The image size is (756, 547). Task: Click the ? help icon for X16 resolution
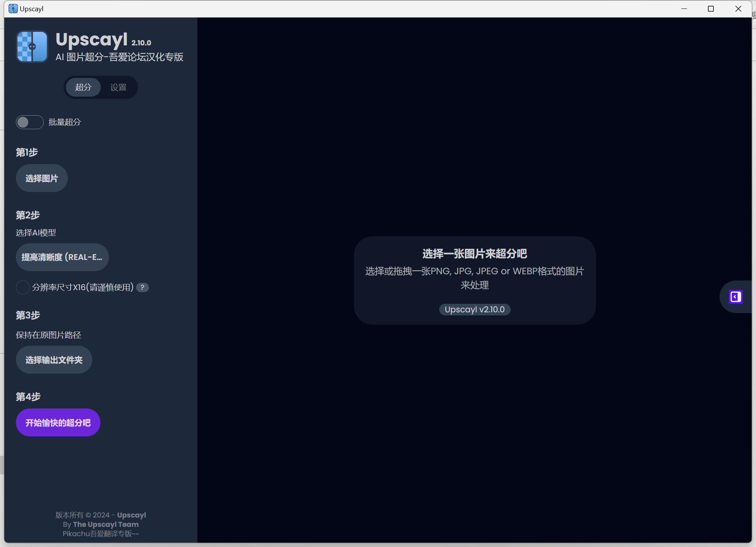click(x=142, y=287)
